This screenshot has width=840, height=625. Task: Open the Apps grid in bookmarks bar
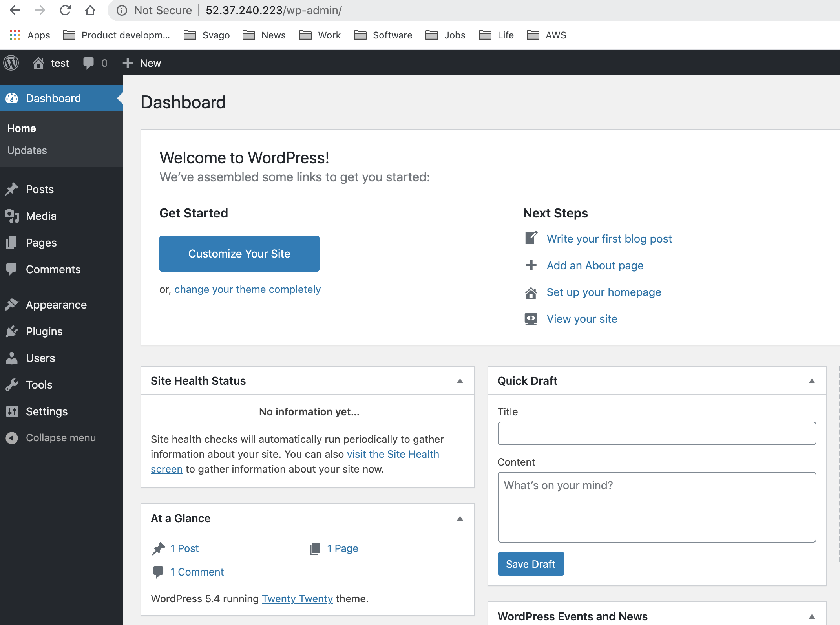[15, 35]
